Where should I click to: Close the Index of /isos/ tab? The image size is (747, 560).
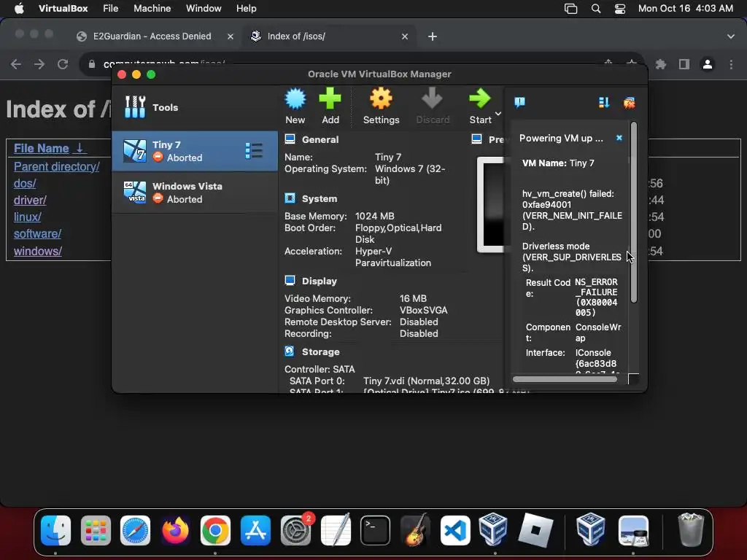tap(404, 36)
